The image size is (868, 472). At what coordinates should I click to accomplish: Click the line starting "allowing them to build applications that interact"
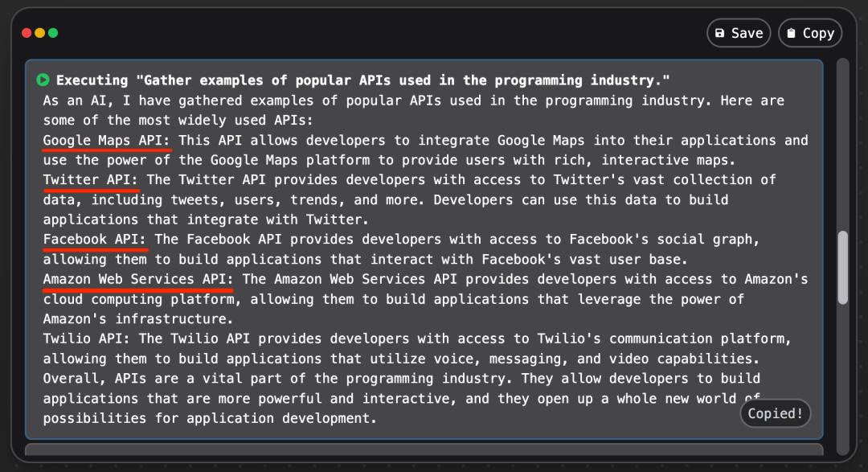pyautogui.click(x=366, y=259)
